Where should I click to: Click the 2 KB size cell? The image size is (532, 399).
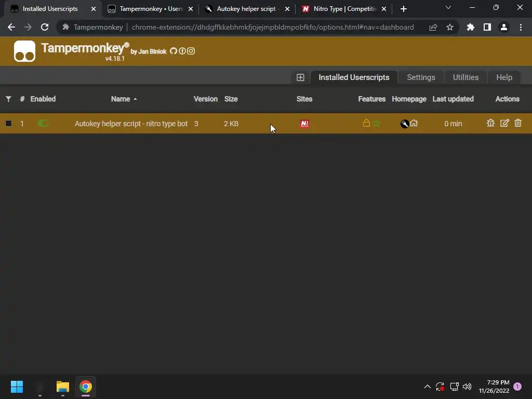point(231,124)
